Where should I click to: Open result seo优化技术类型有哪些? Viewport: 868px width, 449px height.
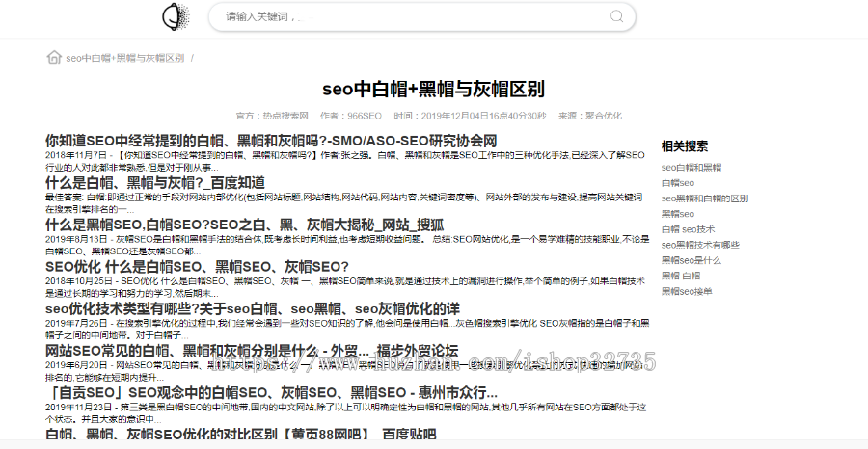[251, 308]
